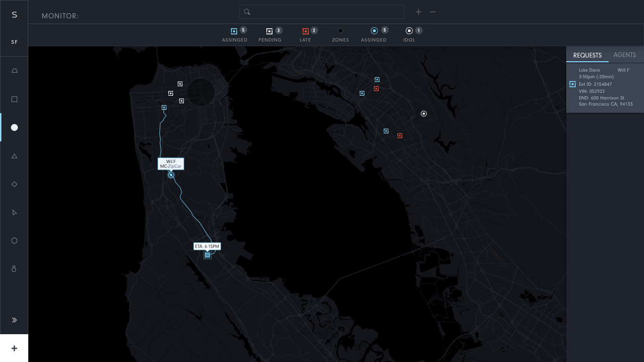The height and width of the screenshot is (362, 644).
Task: Click the ETA: 6:15PM label on map
Action: pyautogui.click(x=207, y=246)
